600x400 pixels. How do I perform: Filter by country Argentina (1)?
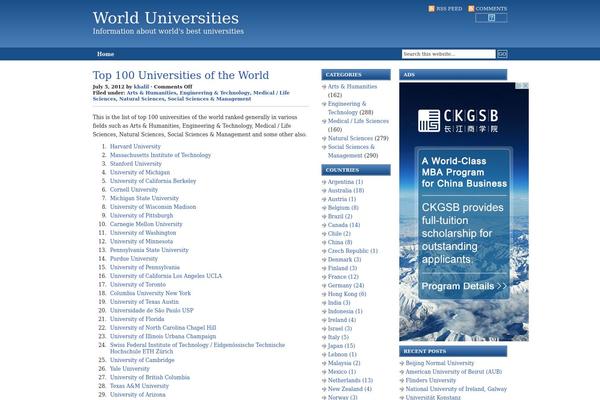point(341,182)
